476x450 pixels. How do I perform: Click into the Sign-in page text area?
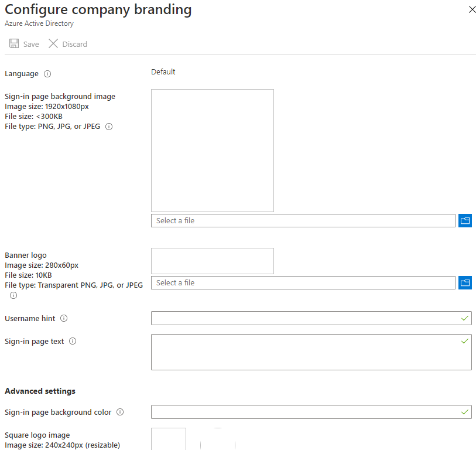(x=311, y=352)
